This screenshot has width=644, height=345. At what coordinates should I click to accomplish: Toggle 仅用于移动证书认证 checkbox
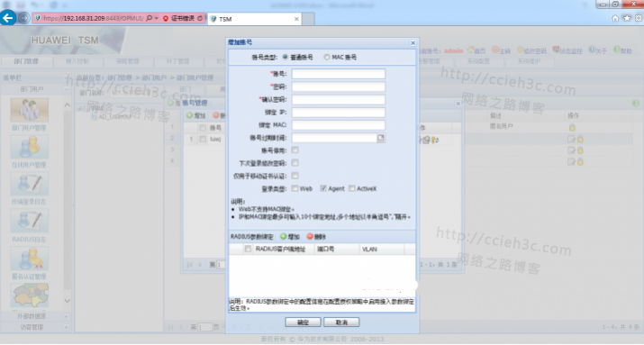(295, 176)
